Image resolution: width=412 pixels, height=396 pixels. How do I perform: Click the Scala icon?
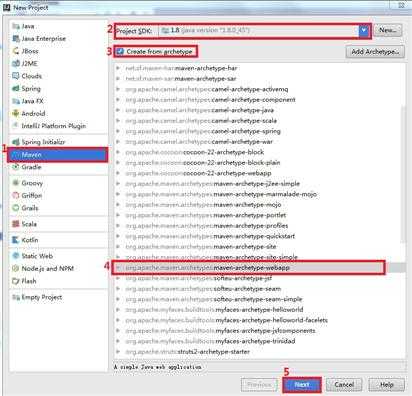coord(16,224)
